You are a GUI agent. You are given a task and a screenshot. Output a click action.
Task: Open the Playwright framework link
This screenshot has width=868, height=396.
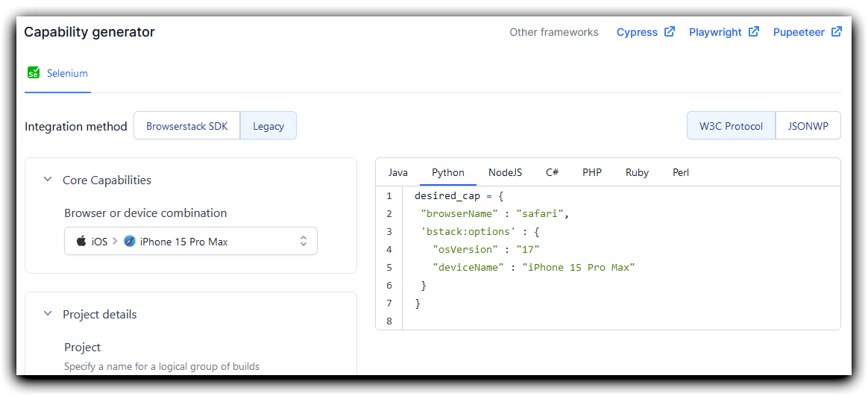(x=715, y=32)
